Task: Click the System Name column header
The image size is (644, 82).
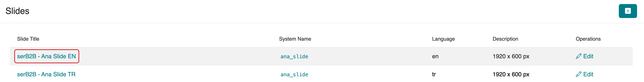Action: pyautogui.click(x=295, y=39)
